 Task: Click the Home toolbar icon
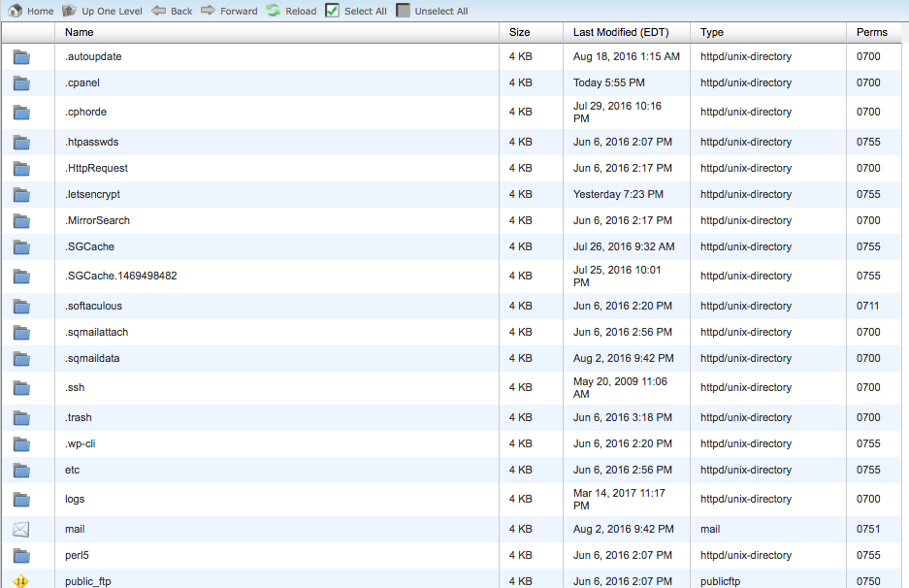click(15, 11)
